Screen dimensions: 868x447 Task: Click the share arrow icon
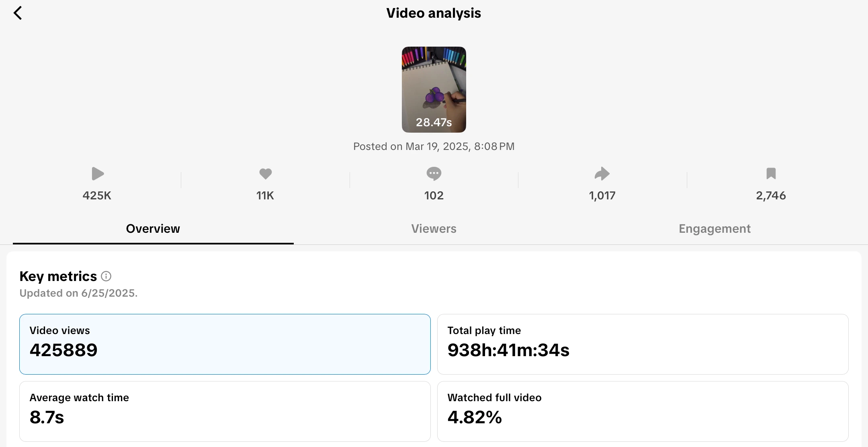point(602,174)
